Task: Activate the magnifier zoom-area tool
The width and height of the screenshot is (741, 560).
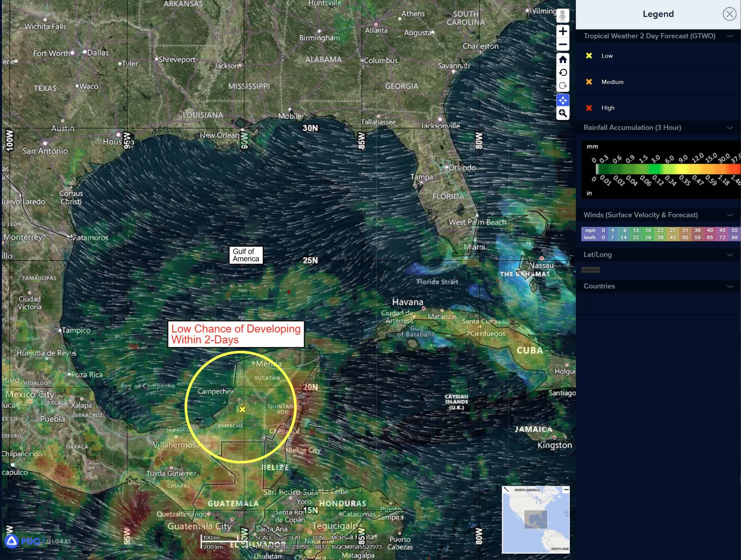Action: 563,114
